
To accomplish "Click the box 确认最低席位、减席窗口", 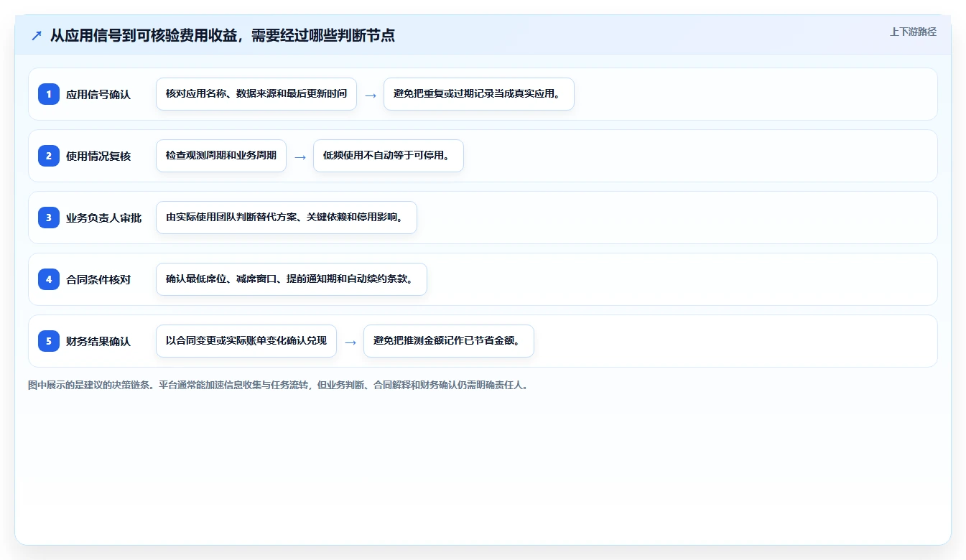I will 292,279.
